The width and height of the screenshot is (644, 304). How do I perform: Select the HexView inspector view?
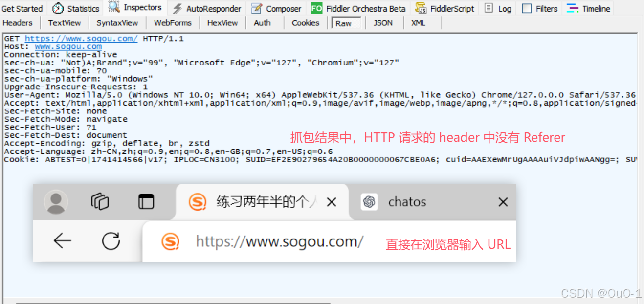click(x=222, y=22)
